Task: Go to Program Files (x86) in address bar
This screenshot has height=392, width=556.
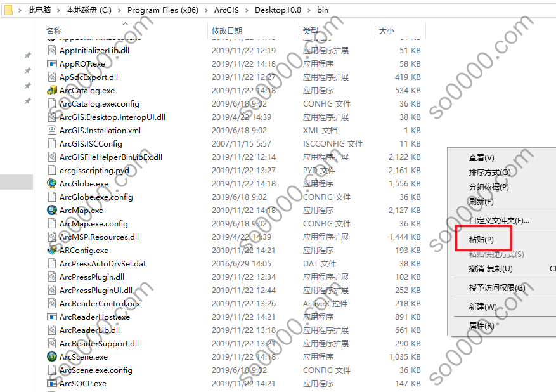Action: pos(163,10)
